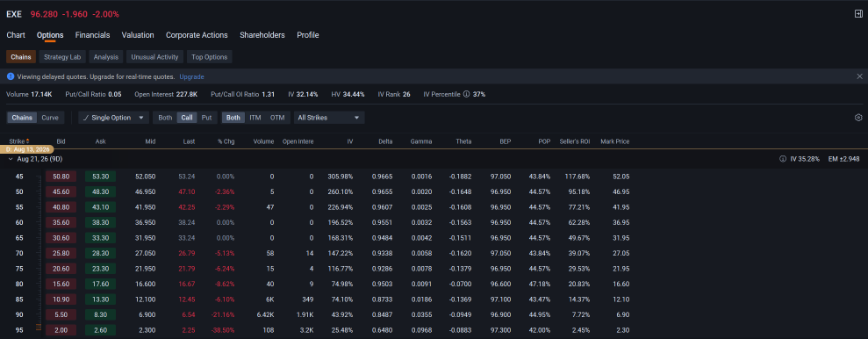Click the collapse panel icon at top right
The height and width of the screenshot is (339, 868).
click(858, 14)
